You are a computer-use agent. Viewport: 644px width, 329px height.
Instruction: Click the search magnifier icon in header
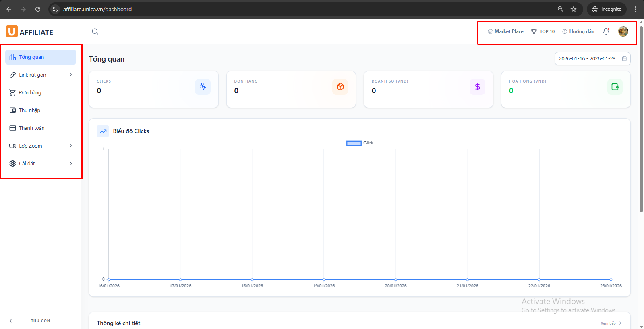(95, 31)
